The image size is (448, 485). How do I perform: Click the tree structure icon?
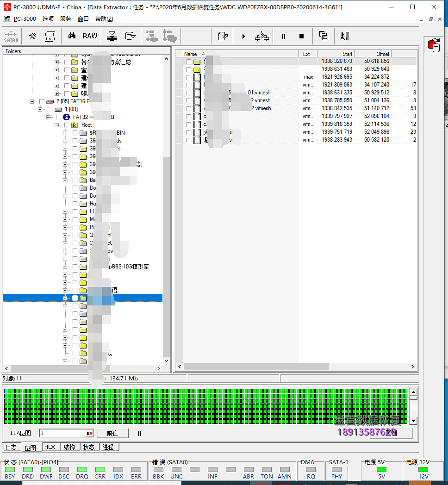click(152, 36)
